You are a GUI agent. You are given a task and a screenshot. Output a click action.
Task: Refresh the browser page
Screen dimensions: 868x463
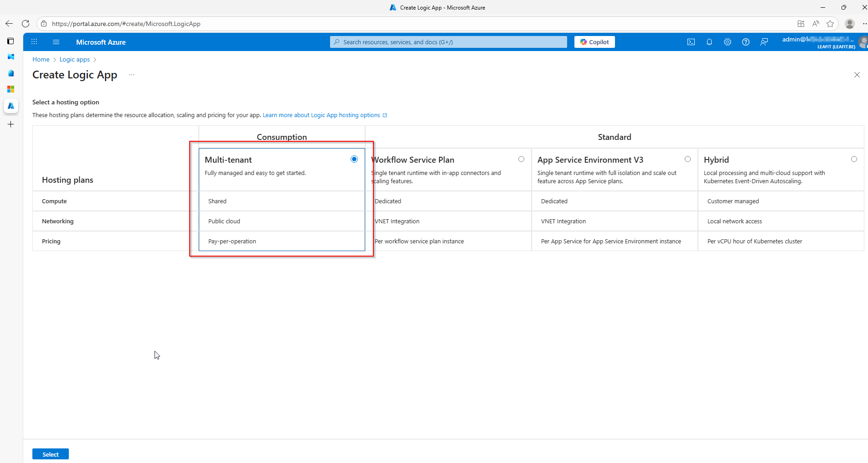click(x=26, y=24)
